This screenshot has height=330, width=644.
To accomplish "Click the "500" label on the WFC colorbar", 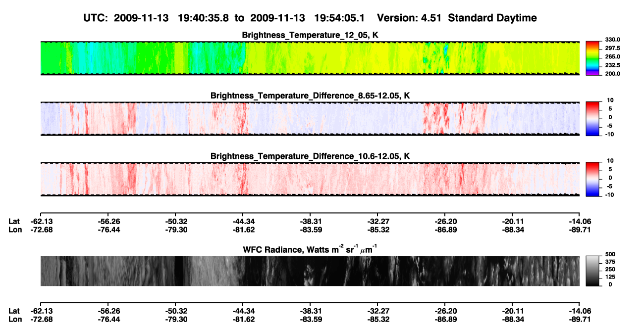I will pos(609,255).
